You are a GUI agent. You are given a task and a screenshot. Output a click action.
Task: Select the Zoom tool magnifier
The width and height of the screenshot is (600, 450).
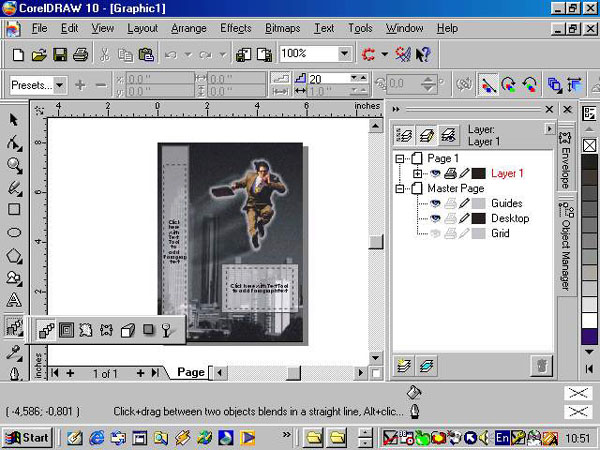pyautogui.click(x=14, y=165)
